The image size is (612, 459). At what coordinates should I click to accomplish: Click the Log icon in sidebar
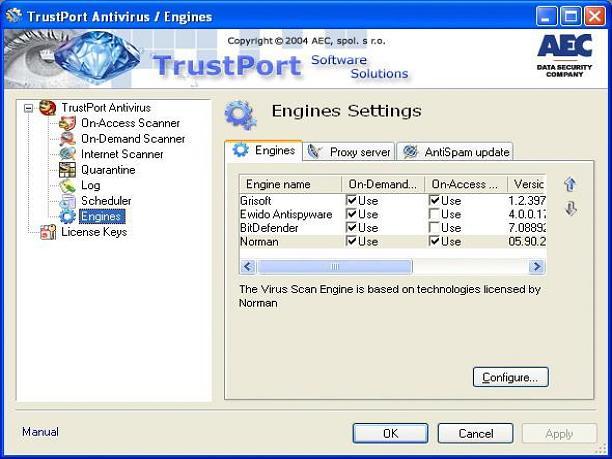[67, 185]
